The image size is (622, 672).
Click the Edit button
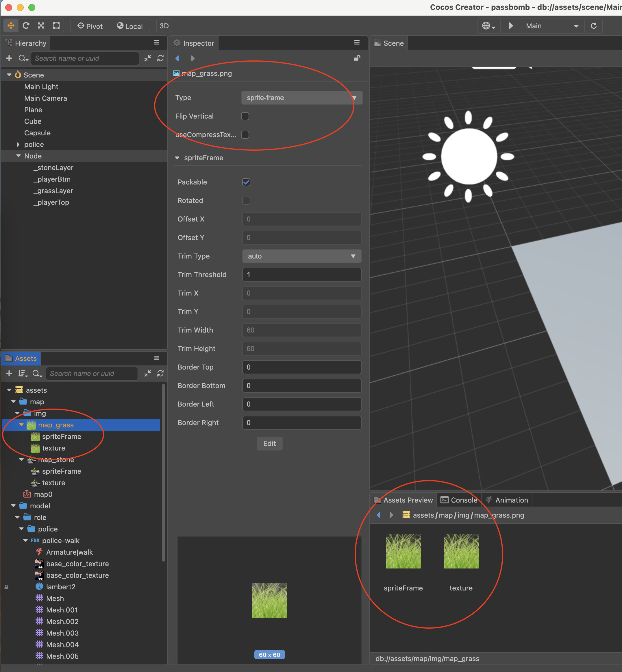(x=269, y=443)
